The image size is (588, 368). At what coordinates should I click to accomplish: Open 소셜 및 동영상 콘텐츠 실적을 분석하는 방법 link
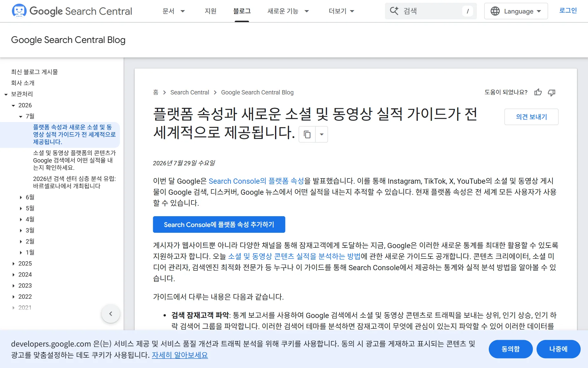click(294, 256)
